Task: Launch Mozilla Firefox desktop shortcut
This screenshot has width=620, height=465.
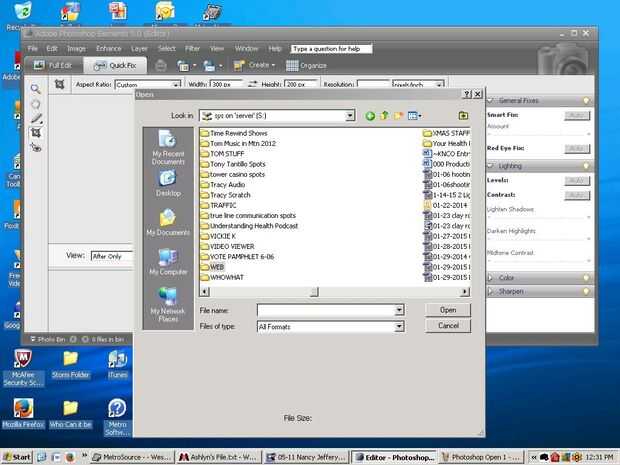Action: (x=23, y=414)
